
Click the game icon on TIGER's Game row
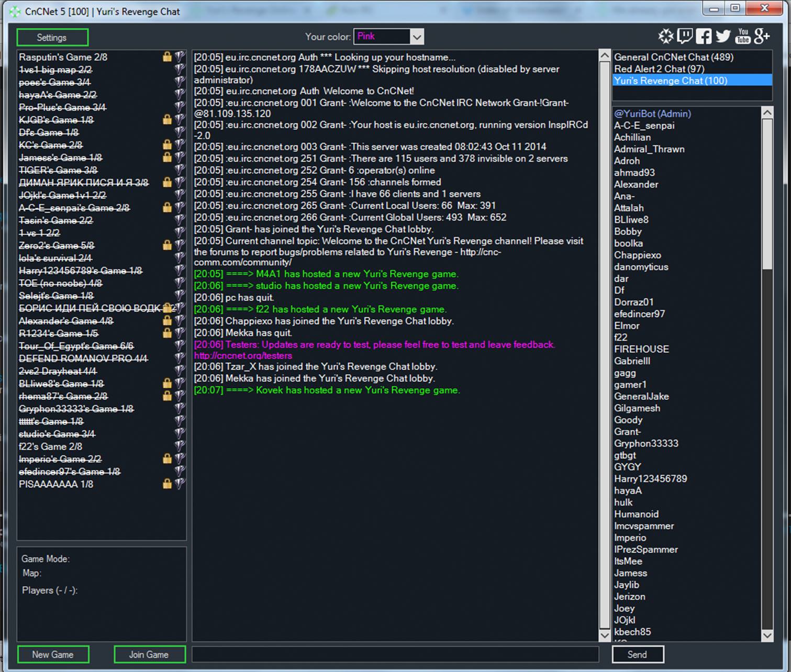click(180, 170)
